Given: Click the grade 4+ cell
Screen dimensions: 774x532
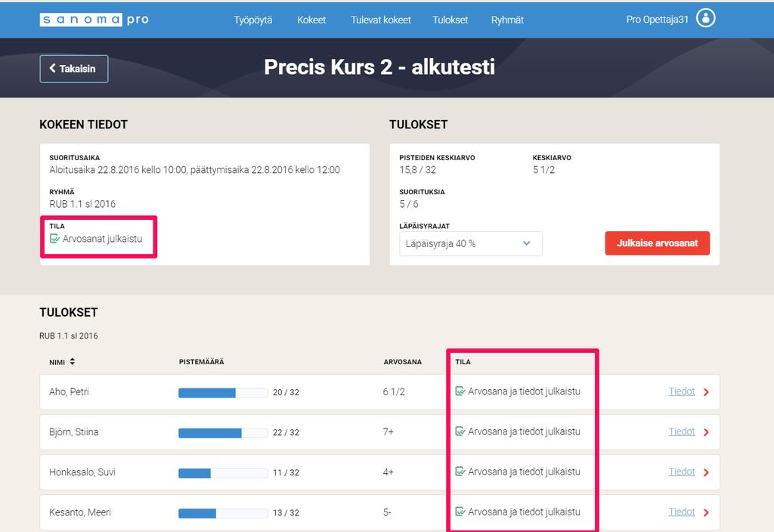Looking at the screenshot, I should [x=388, y=472].
